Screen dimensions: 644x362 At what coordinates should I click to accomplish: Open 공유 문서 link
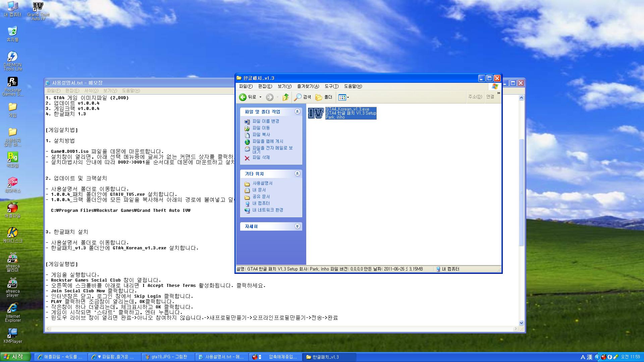click(261, 196)
